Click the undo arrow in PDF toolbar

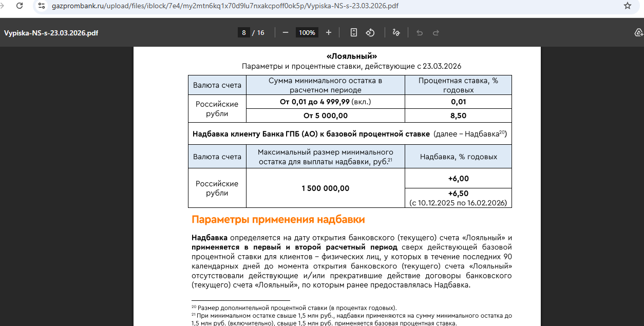[x=420, y=32]
